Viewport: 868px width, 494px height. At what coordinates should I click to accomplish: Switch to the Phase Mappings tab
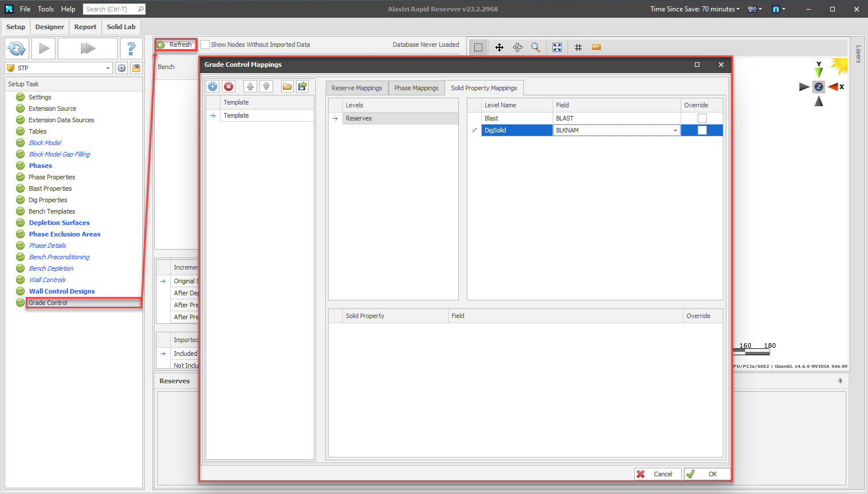[417, 88]
